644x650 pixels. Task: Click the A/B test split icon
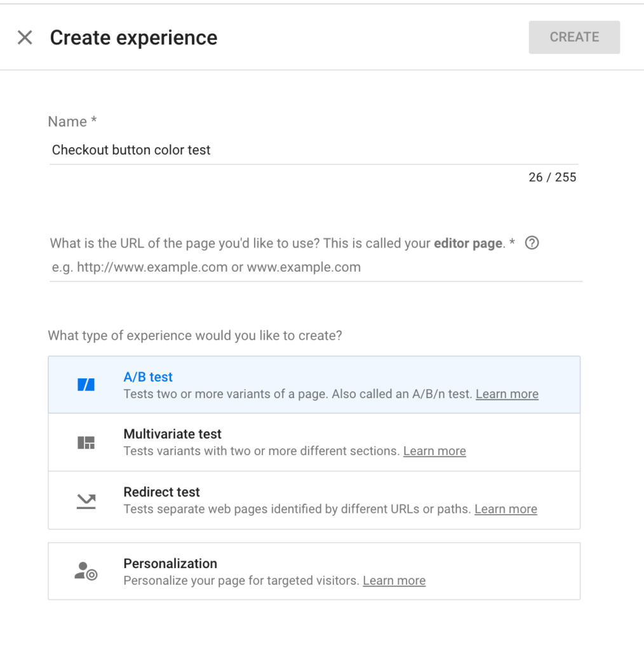click(86, 385)
